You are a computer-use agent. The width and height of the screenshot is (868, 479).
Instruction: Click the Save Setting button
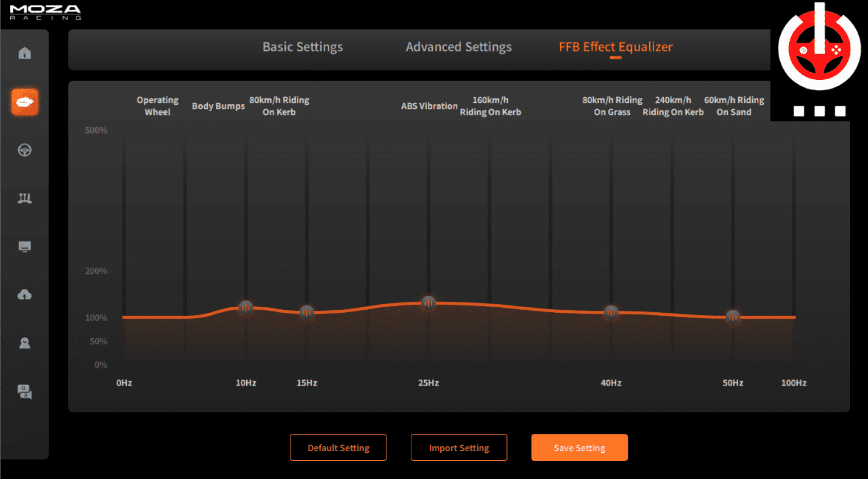point(579,448)
